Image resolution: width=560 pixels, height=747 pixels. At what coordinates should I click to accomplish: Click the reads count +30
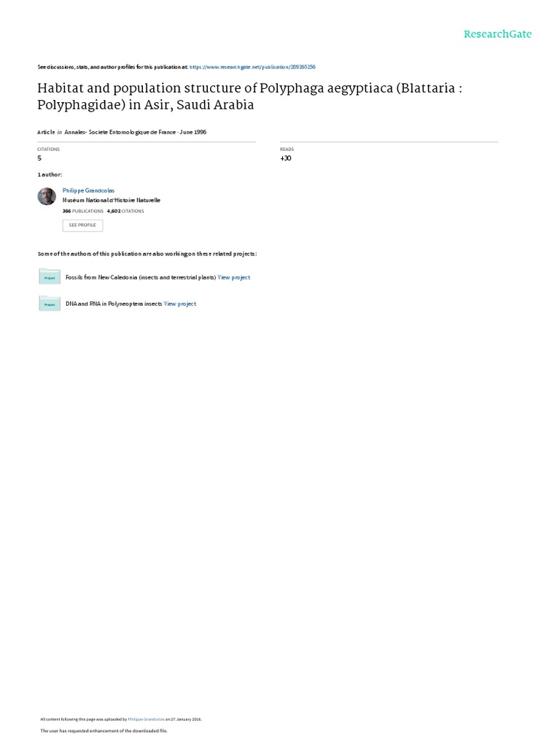[x=286, y=158]
